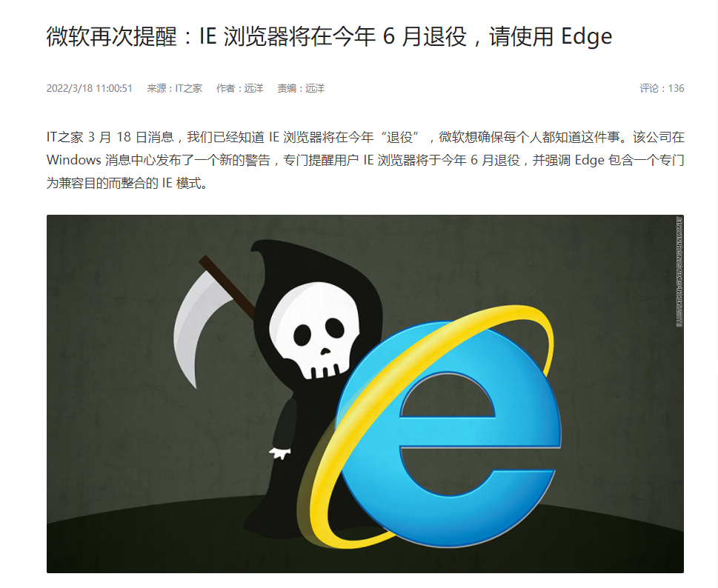This screenshot has height=588, width=718.
Task: Open the article's main illustration thumbnail
Action: click(x=365, y=393)
